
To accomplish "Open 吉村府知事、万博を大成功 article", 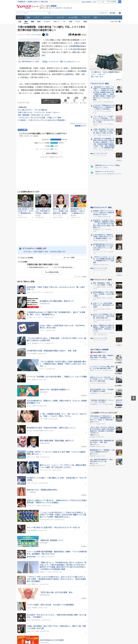I will pos(56,288).
